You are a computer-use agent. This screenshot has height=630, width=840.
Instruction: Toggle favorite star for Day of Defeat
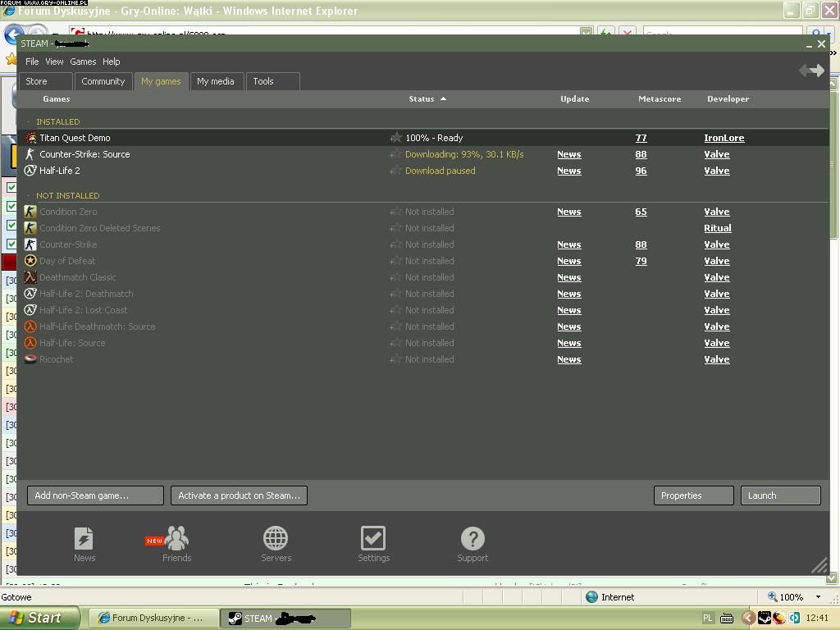pos(396,261)
